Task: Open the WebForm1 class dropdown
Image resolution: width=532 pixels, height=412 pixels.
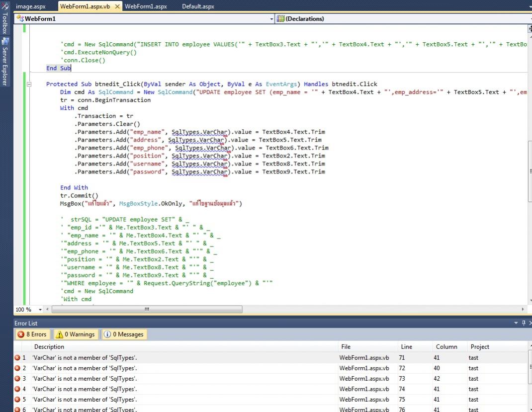Action: [271, 19]
